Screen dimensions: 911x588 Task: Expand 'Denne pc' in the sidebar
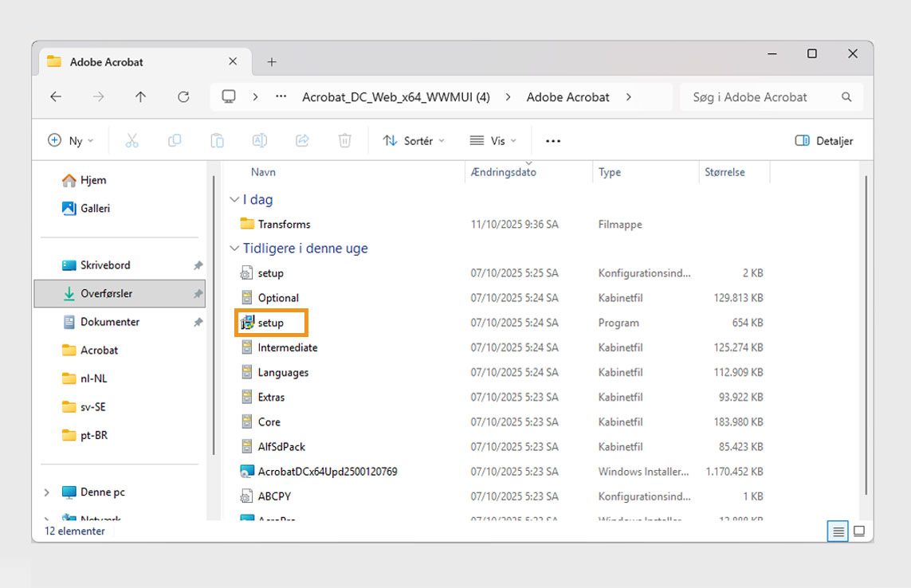click(46, 492)
